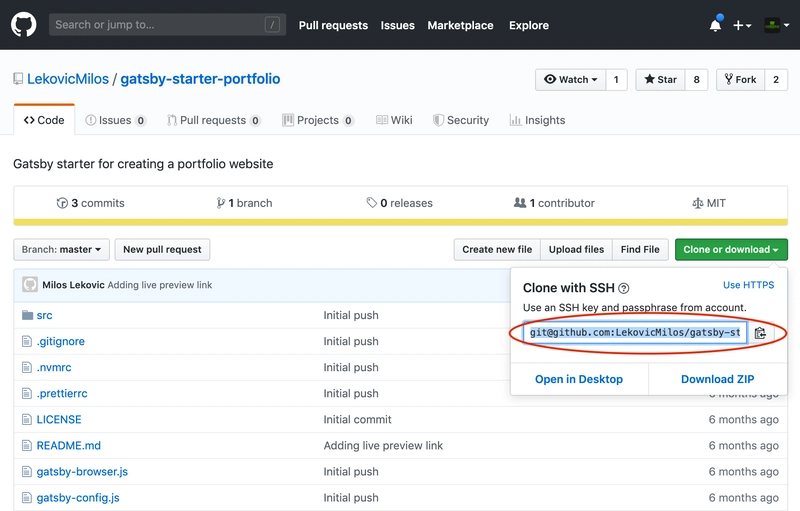The height and width of the screenshot is (511, 800).
Task: Go to Marketplace
Action: 460,25
